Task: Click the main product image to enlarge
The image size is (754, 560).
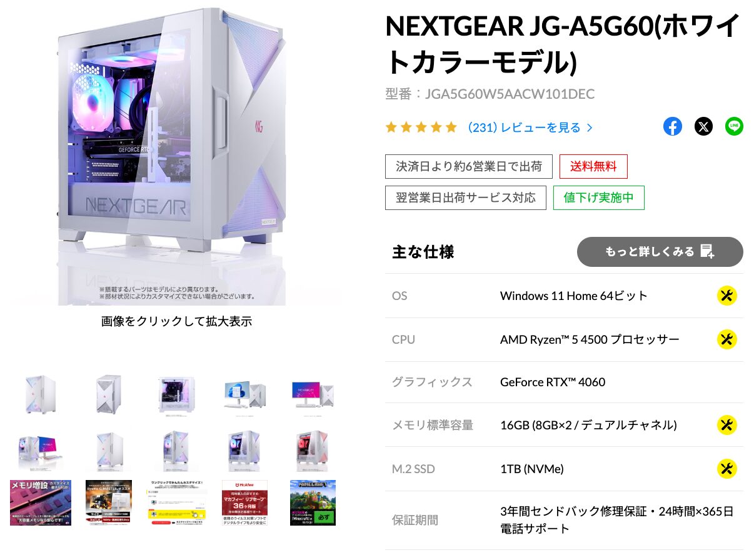Action: coord(171,155)
